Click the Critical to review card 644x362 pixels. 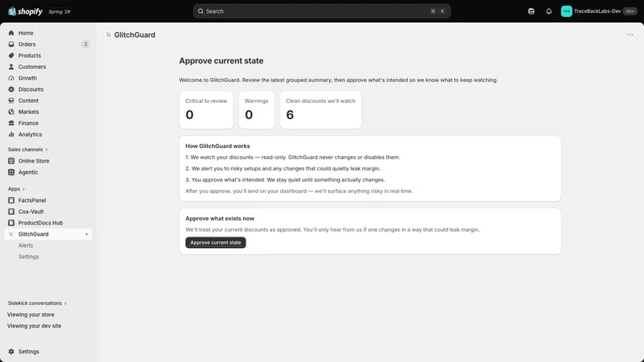pyautogui.click(x=206, y=110)
